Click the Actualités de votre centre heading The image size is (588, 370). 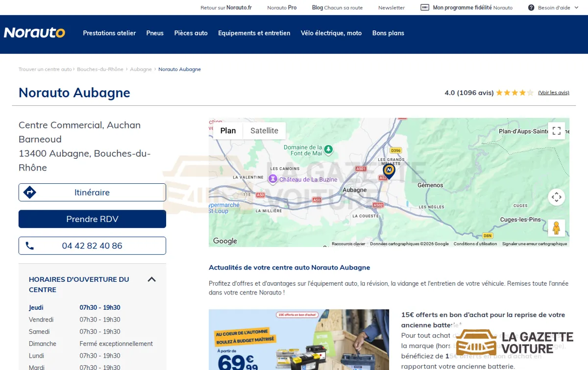pos(289,268)
